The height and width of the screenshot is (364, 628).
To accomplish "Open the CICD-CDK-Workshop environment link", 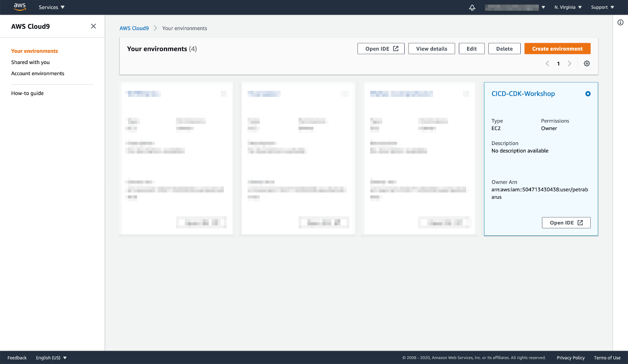I will [523, 94].
